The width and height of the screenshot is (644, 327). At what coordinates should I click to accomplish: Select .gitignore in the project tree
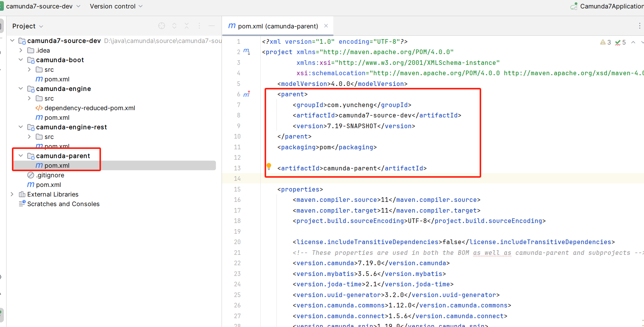pyautogui.click(x=50, y=175)
